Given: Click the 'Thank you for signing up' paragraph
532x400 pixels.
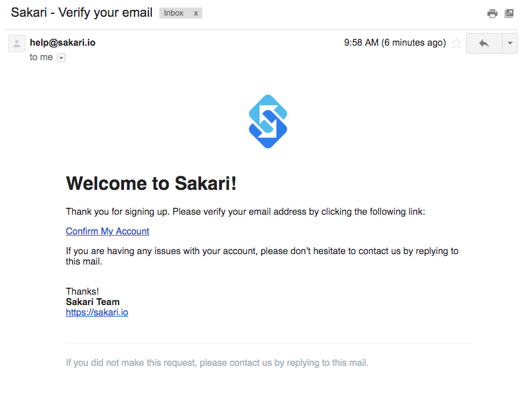Looking at the screenshot, I should [x=245, y=211].
